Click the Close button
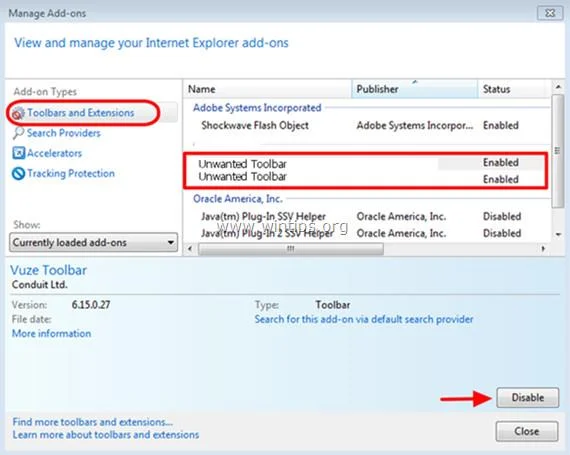The width and height of the screenshot is (570, 455). pyautogui.click(x=527, y=431)
